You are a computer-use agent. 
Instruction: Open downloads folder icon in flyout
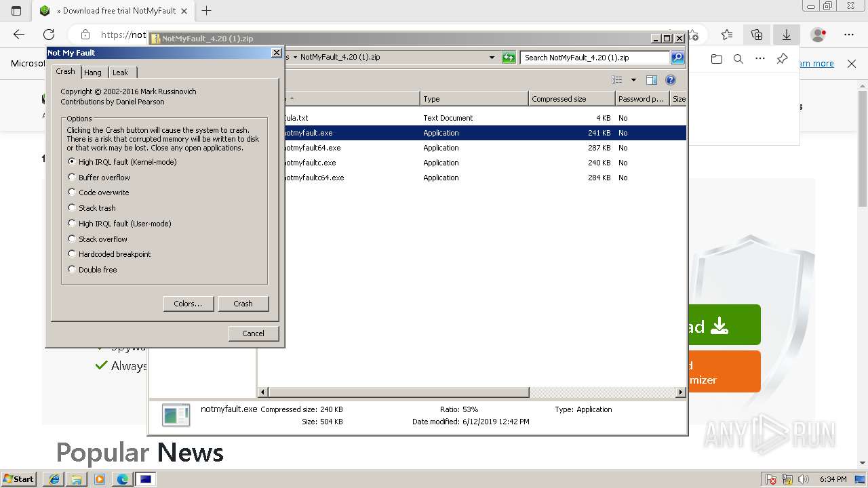pyautogui.click(x=717, y=60)
